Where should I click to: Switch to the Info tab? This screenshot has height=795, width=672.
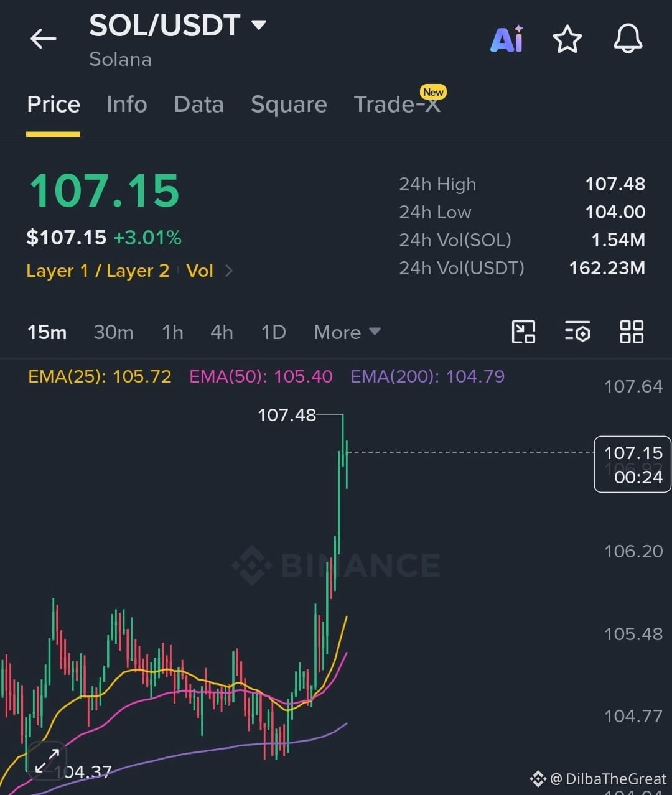pos(127,105)
